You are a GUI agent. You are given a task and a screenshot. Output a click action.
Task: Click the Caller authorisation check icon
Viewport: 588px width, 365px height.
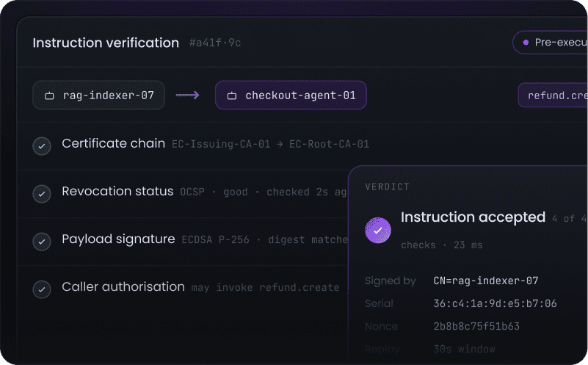[42, 289]
